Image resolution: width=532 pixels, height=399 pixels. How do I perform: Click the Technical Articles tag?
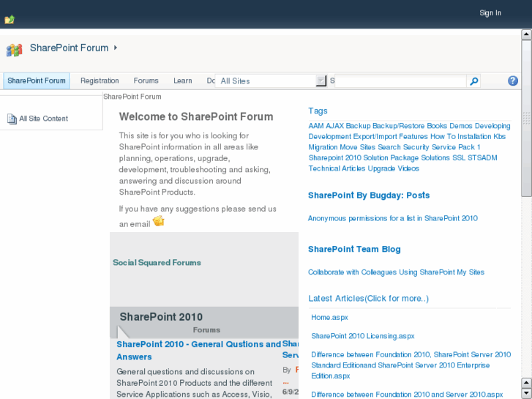(337, 168)
